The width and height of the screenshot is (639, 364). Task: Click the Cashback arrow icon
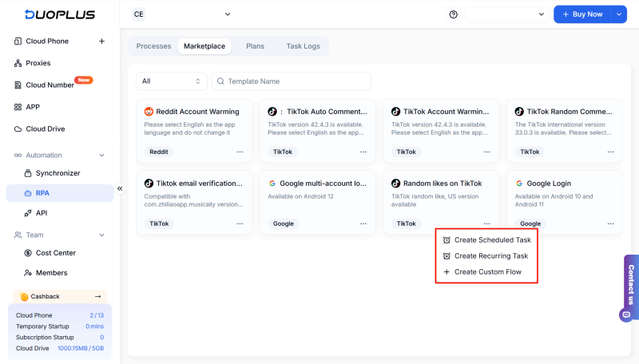(97, 296)
